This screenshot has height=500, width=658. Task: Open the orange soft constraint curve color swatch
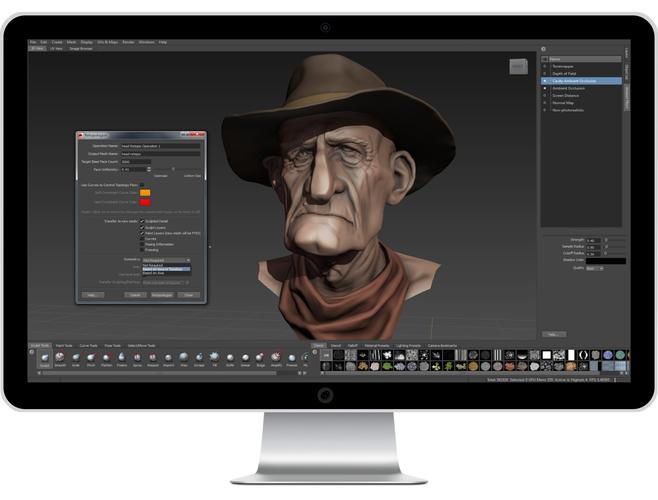[x=145, y=193]
